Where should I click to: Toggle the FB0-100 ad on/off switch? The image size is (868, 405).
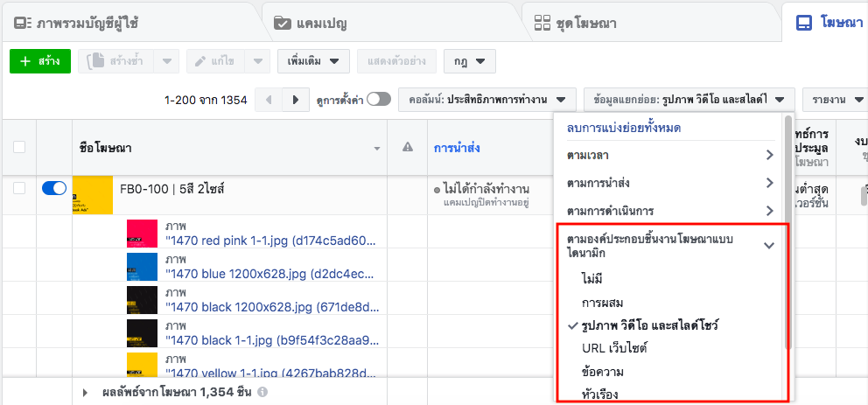click(54, 188)
